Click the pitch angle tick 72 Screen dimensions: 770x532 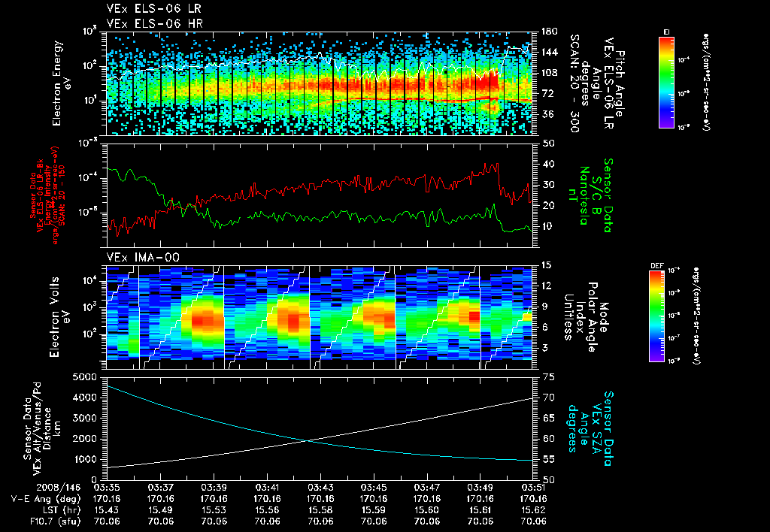pos(547,93)
